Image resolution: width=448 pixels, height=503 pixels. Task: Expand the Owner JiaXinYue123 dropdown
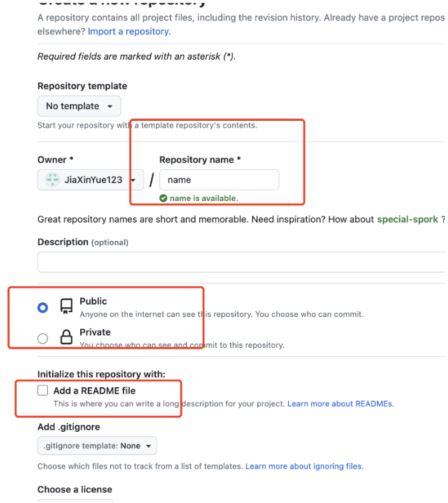tap(90, 180)
